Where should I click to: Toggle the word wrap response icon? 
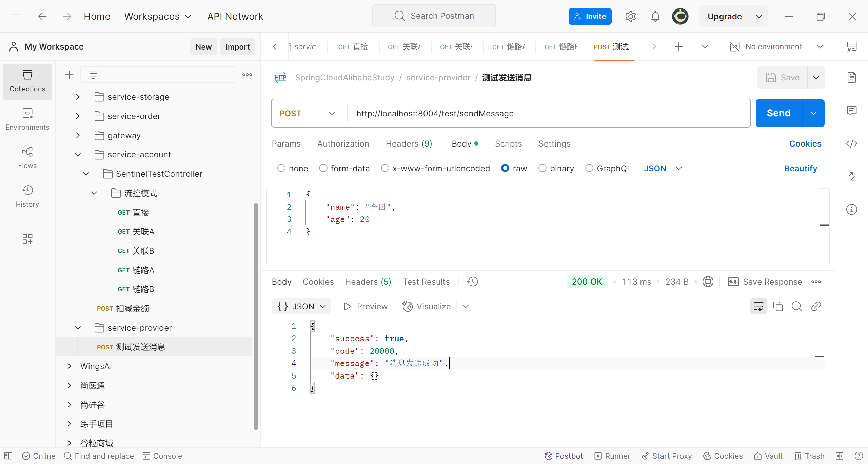coord(758,307)
